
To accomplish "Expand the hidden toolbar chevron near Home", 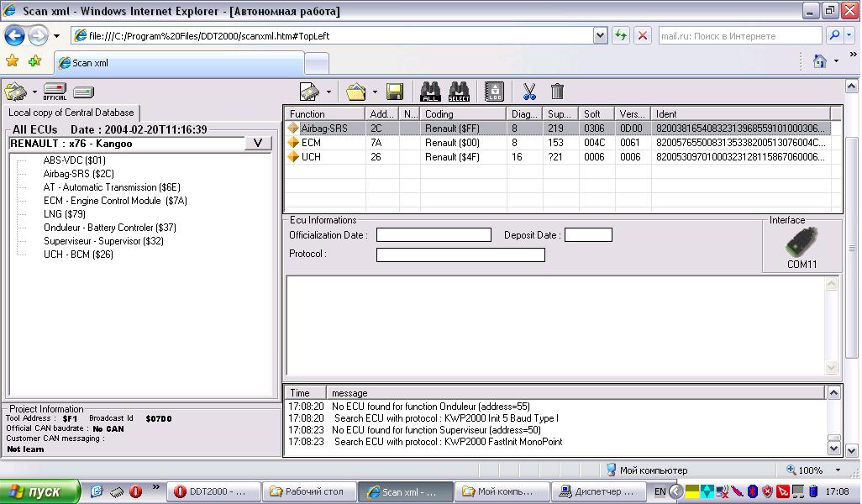I will click(853, 55).
